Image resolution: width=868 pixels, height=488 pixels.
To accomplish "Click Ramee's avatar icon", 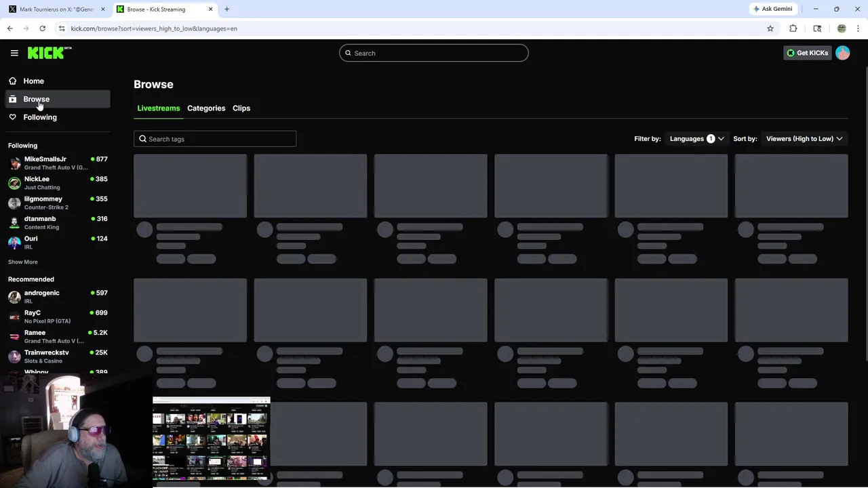I will click(x=14, y=337).
